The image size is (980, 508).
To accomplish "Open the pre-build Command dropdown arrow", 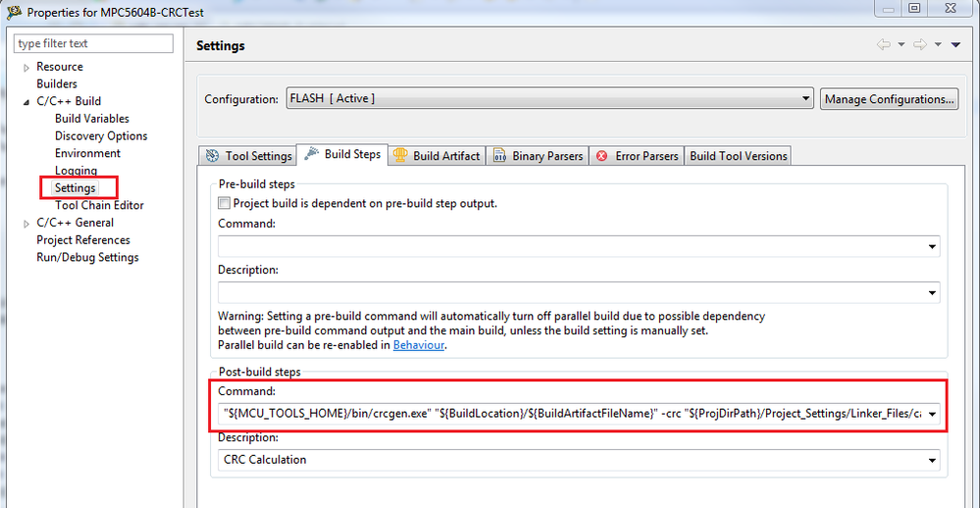I will tap(932, 247).
